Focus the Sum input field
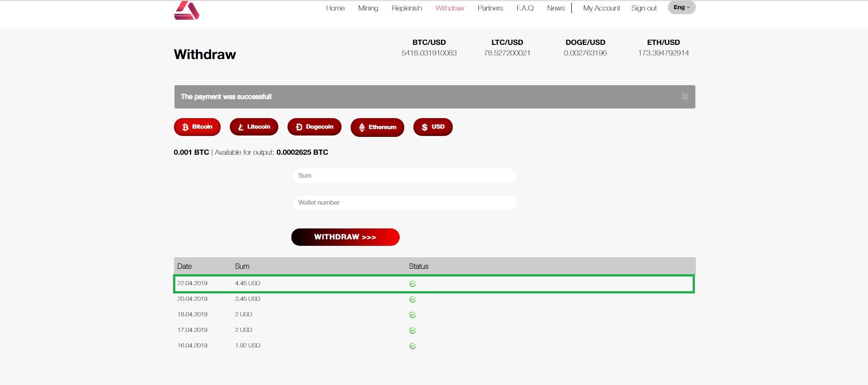868x385 pixels. (x=405, y=176)
